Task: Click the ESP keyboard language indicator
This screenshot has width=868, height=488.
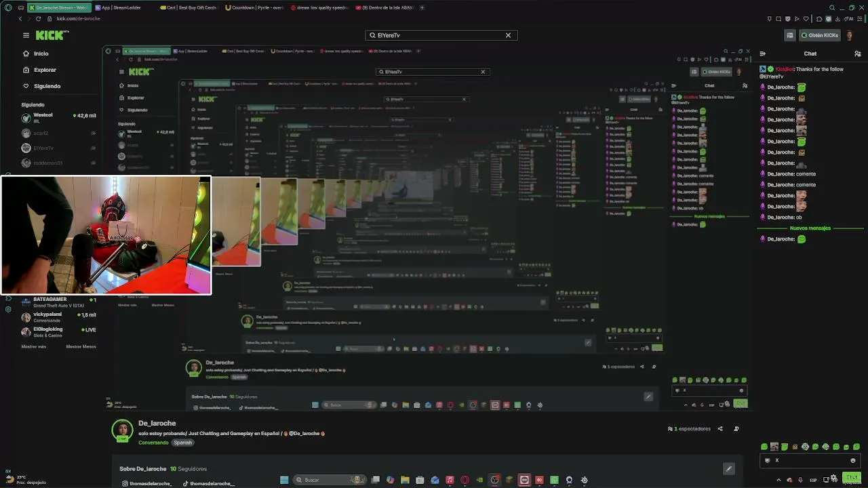Action: tap(814, 480)
